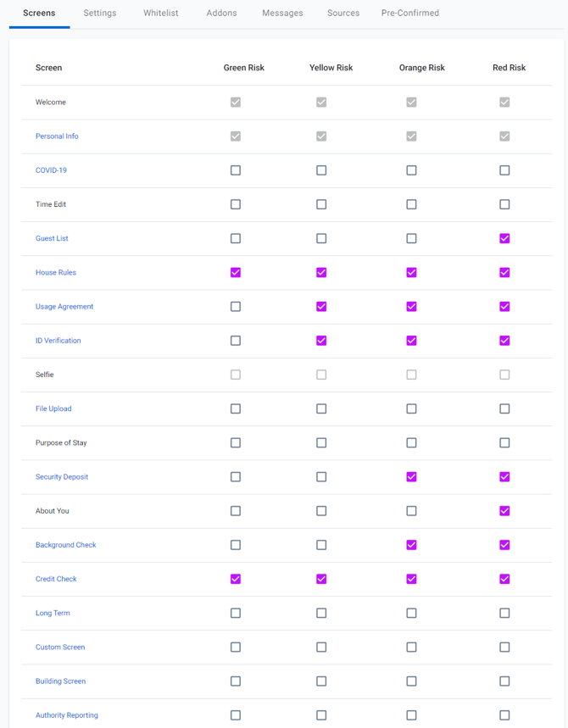Uncheck House Rules Green Risk checkbox
Image resolution: width=568 pixels, height=728 pixels.
(x=236, y=272)
